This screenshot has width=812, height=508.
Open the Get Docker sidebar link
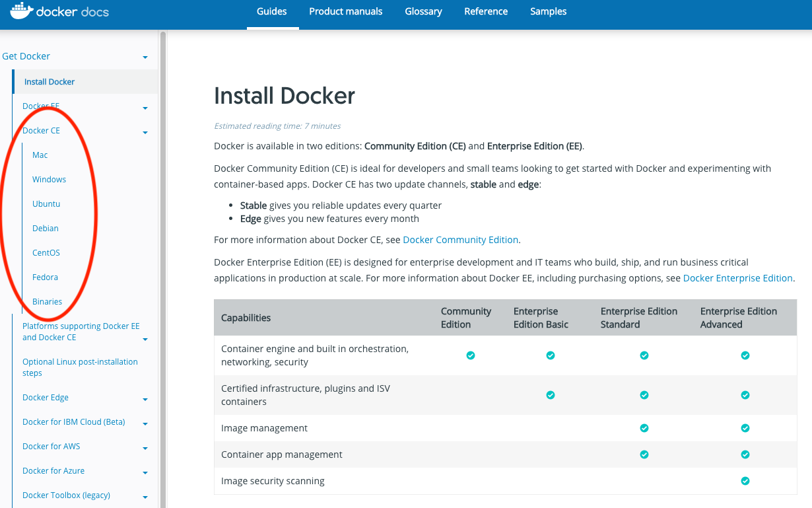(x=26, y=56)
